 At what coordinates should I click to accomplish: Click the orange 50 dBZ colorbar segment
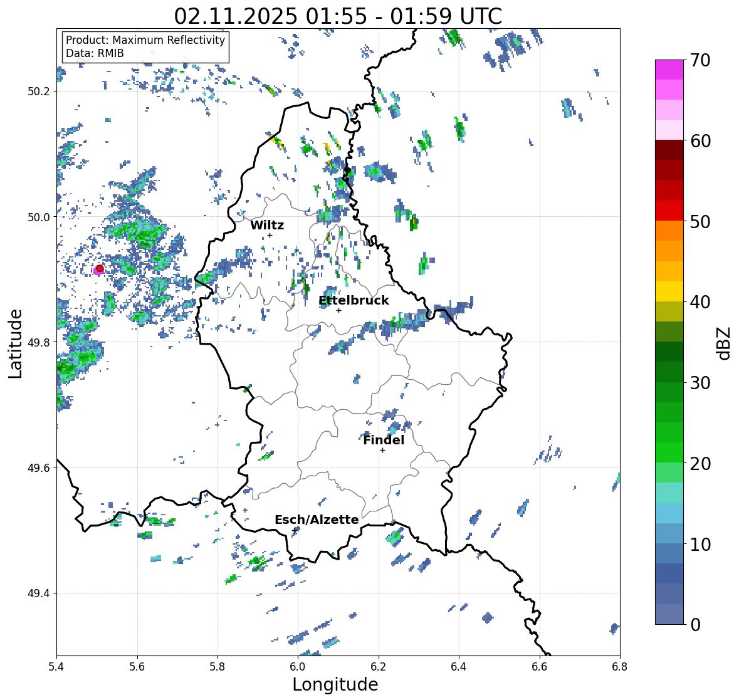669,231
